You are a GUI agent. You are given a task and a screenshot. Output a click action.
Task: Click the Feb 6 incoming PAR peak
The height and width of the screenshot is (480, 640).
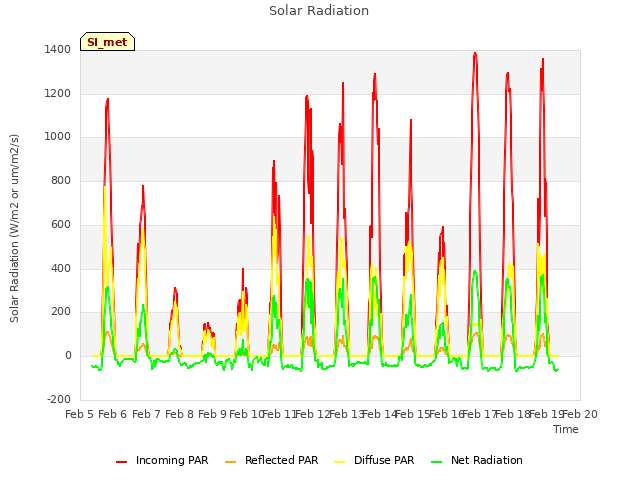107,99
